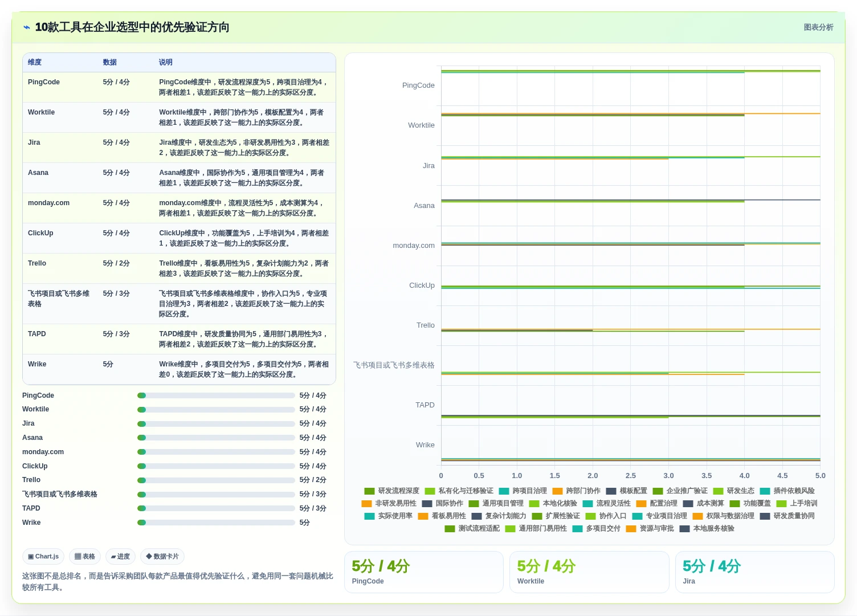
Task: Click the 流程灵活性 legend entry
Action: [607, 503]
